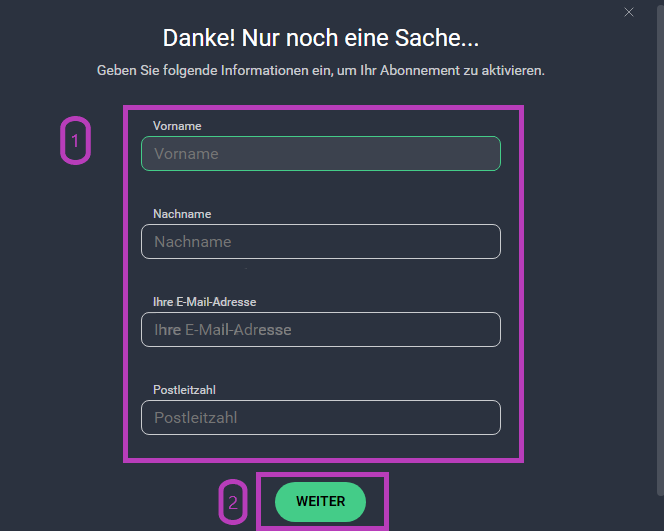Select the Ihre E-Mail-Adresse input box
Viewport: 664px width, 531px height.
coord(321,330)
